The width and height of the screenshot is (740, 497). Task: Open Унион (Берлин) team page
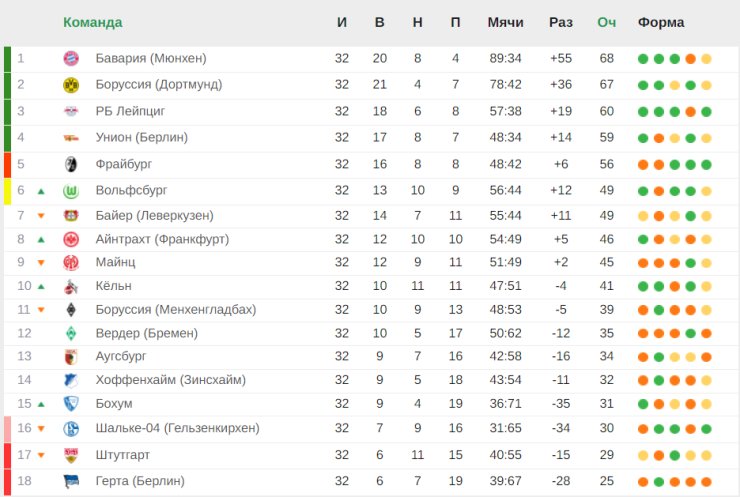click(142, 137)
